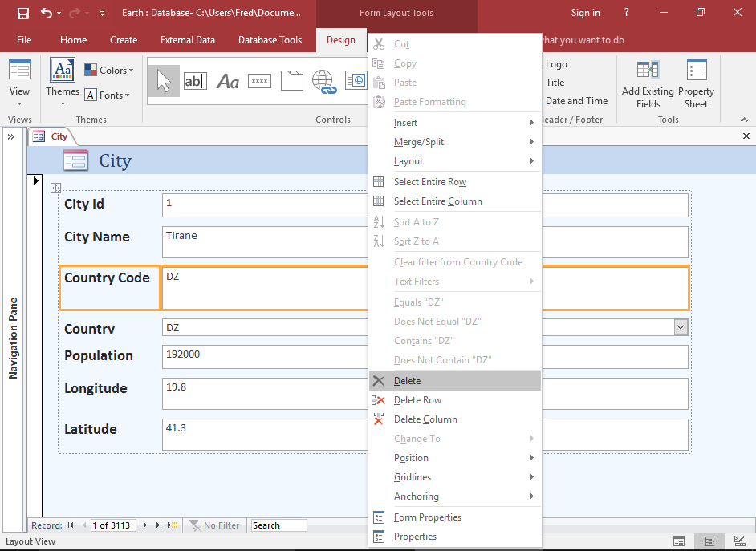The width and height of the screenshot is (756, 551).
Task: Choose Select Entire Row
Action: (455, 181)
